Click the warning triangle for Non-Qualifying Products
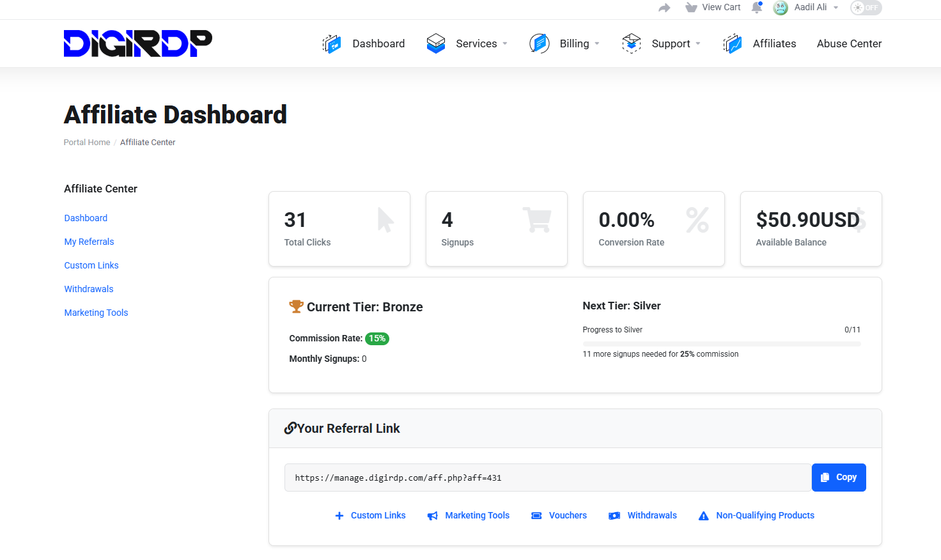Image resolution: width=941 pixels, height=560 pixels. pos(704,516)
